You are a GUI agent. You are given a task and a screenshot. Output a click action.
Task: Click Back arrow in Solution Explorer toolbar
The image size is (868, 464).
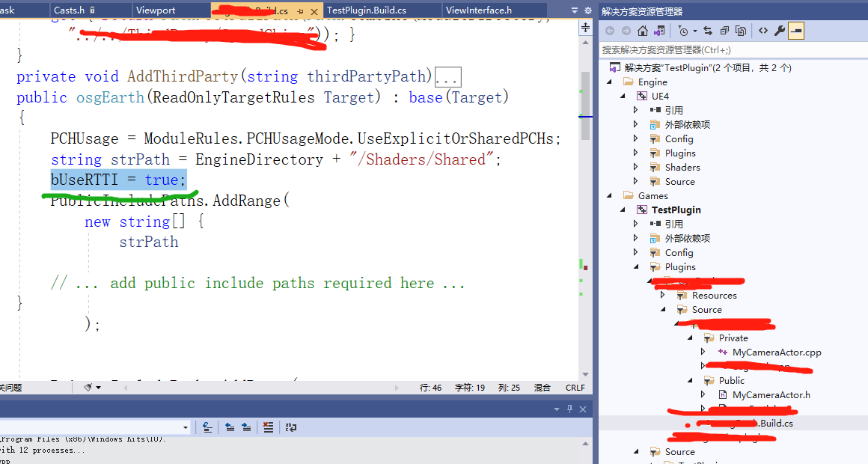pyautogui.click(x=610, y=31)
